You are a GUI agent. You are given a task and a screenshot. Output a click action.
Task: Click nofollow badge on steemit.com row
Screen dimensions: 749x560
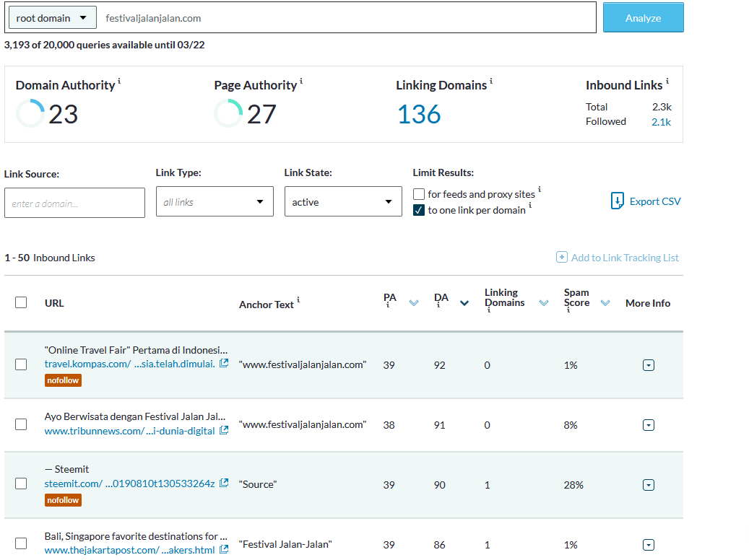click(63, 500)
